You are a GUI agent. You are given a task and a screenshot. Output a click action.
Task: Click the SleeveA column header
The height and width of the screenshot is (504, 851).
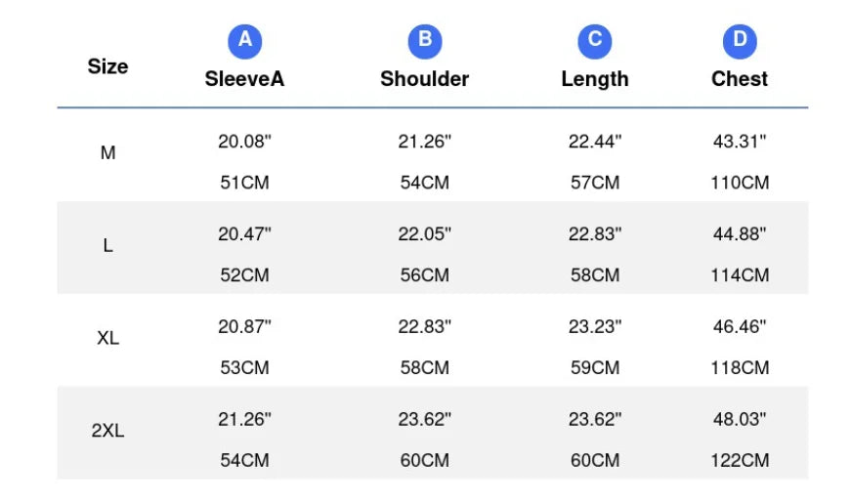tap(245, 79)
